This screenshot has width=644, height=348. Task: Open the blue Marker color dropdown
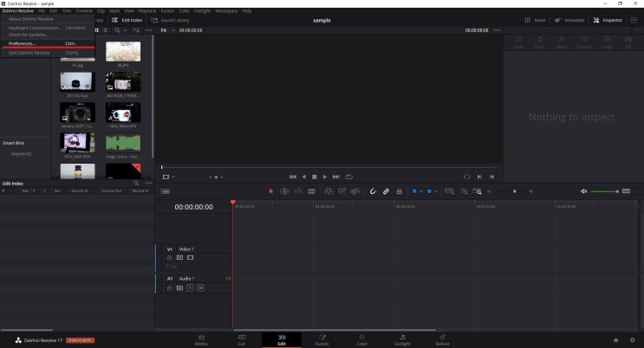436,191
